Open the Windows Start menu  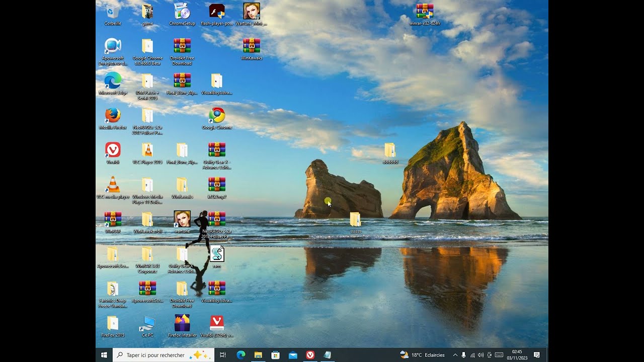104,355
